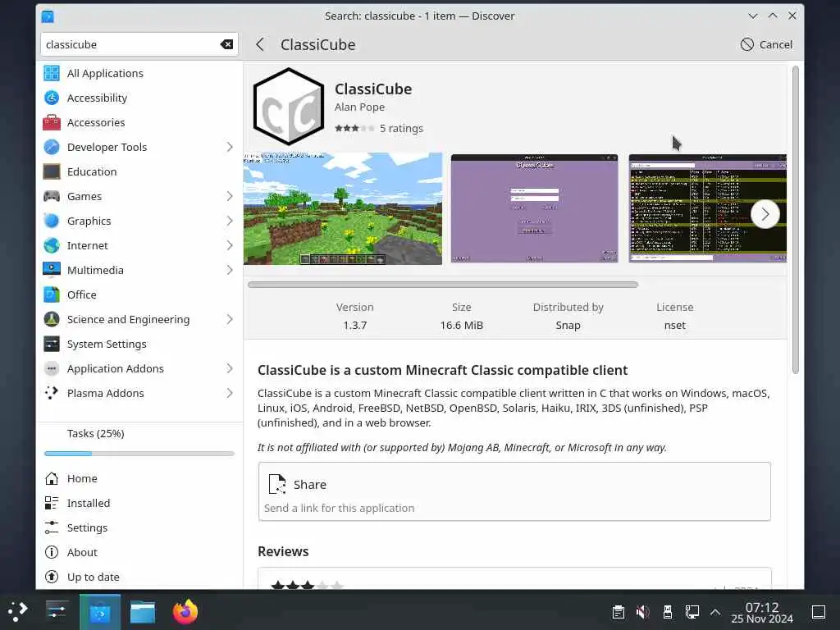Expand Graphics subcategories

230,221
